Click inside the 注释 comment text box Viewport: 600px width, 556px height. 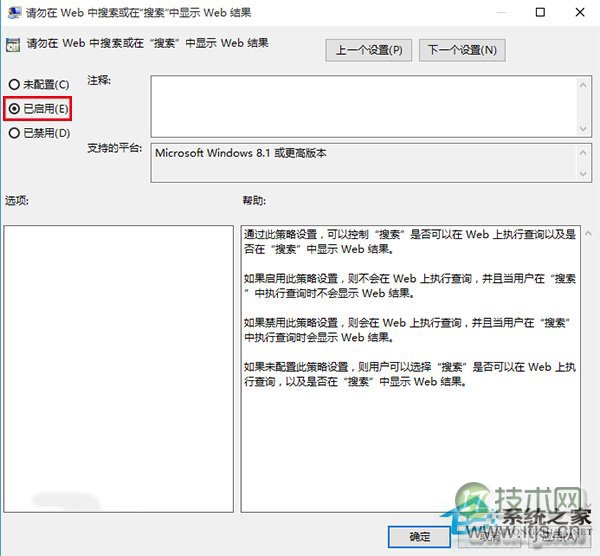pyautogui.click(x=364, y=106)
